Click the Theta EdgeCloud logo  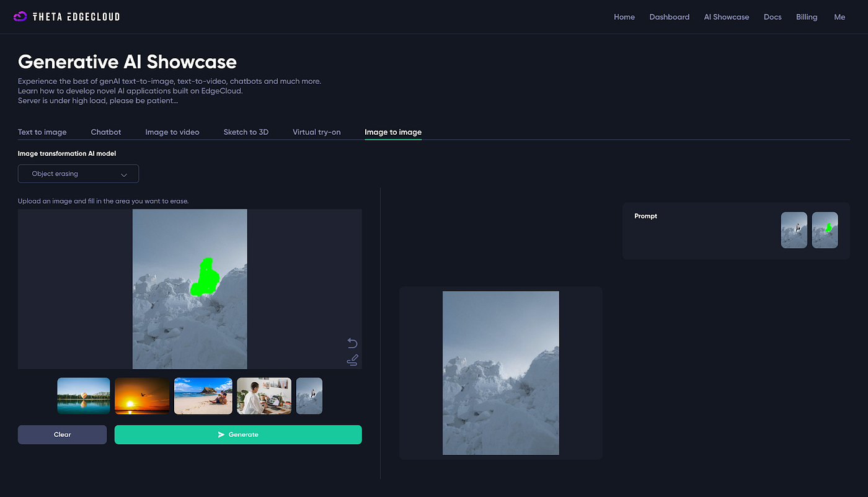(x=66, y=17)
